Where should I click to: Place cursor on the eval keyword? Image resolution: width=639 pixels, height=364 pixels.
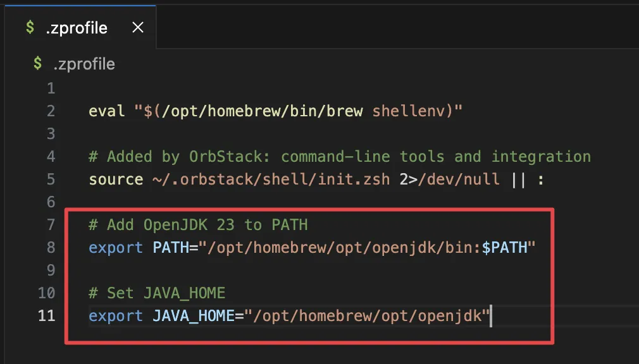click(107, 111)
